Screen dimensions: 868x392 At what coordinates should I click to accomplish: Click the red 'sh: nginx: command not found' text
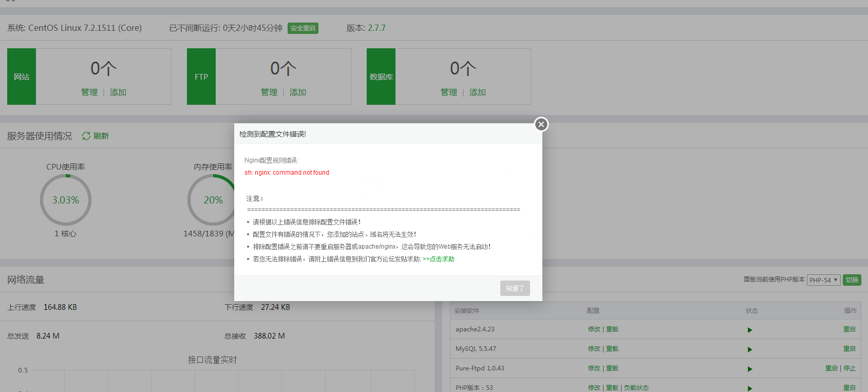(287, 173)
